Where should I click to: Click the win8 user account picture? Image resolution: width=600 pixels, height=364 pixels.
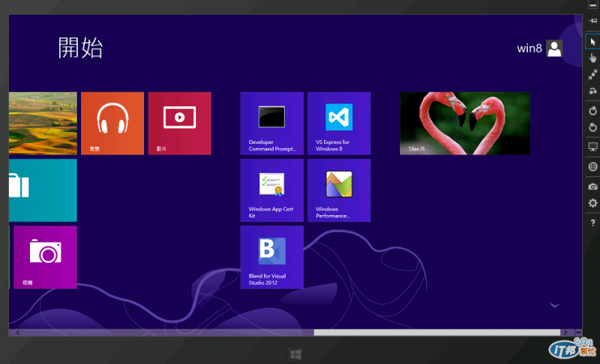point(554,49)
